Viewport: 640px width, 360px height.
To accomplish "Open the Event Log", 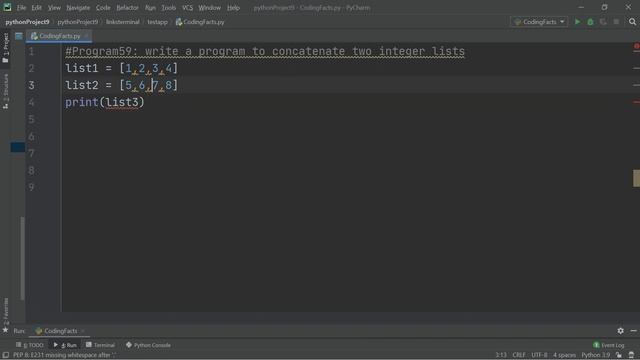I will pos(609,345).
